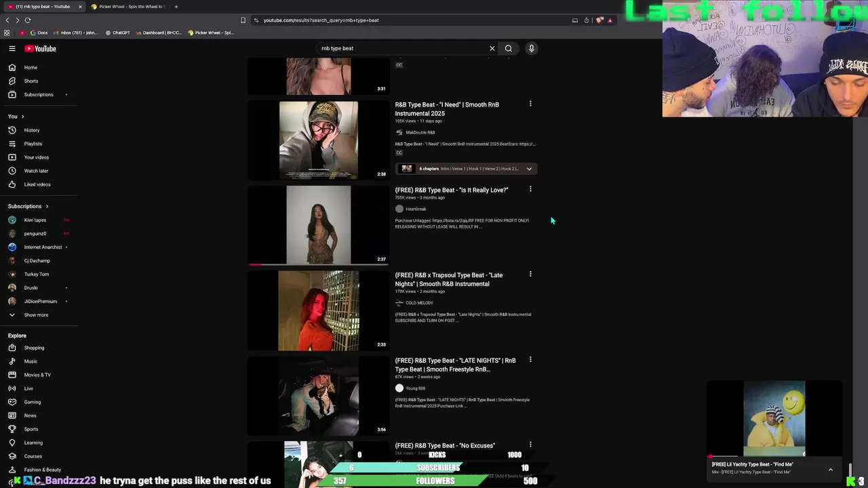This screenshot has width=868, height=488.
Task: Open Docs bookmark
Action: pyautogui.click(x=39, y=33)
